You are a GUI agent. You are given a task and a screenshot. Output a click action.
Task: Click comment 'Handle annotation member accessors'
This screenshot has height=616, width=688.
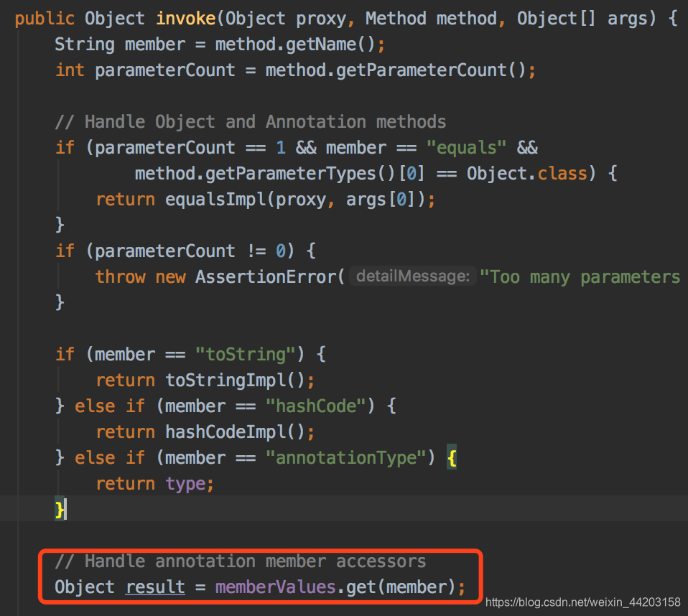pos(241,561)
